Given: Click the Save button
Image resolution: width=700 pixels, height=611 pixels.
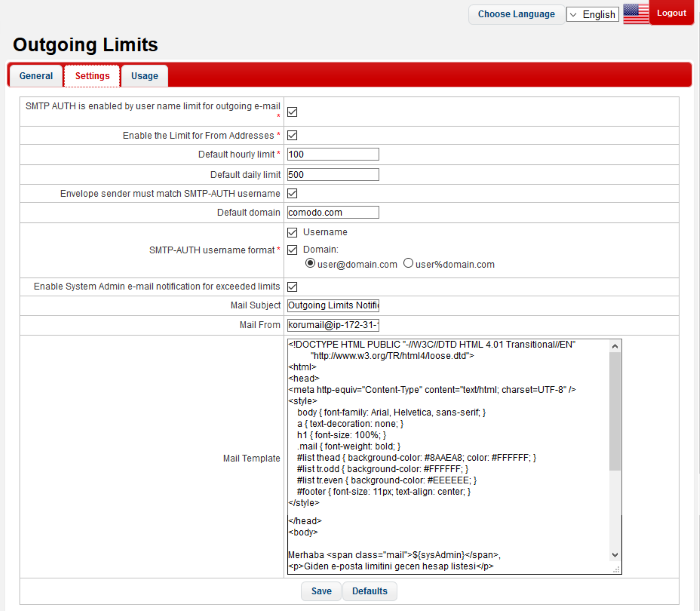Looking at the screenshot, I should click(321, 591).
